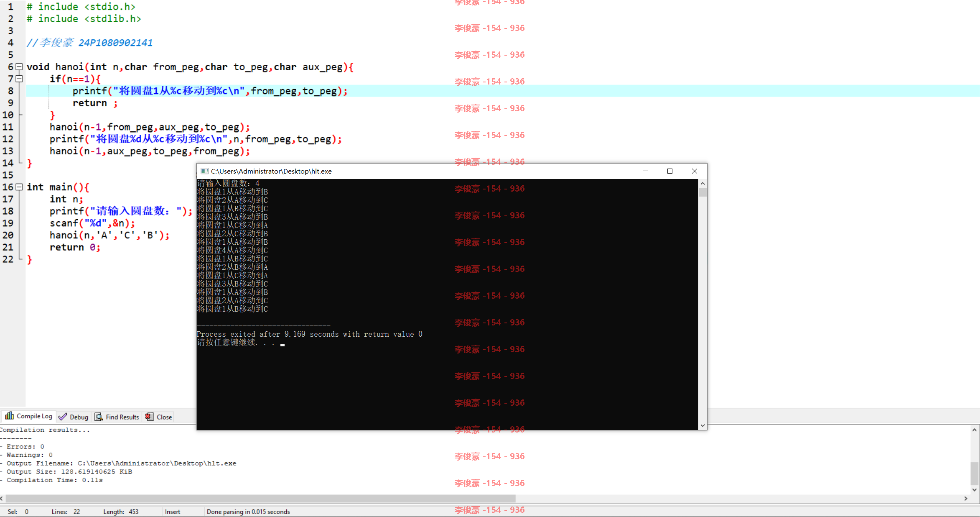This screenshot has width=980, height=517.
Task: Click the highlighted printf on line 8
Action: [x=210, y=91]
